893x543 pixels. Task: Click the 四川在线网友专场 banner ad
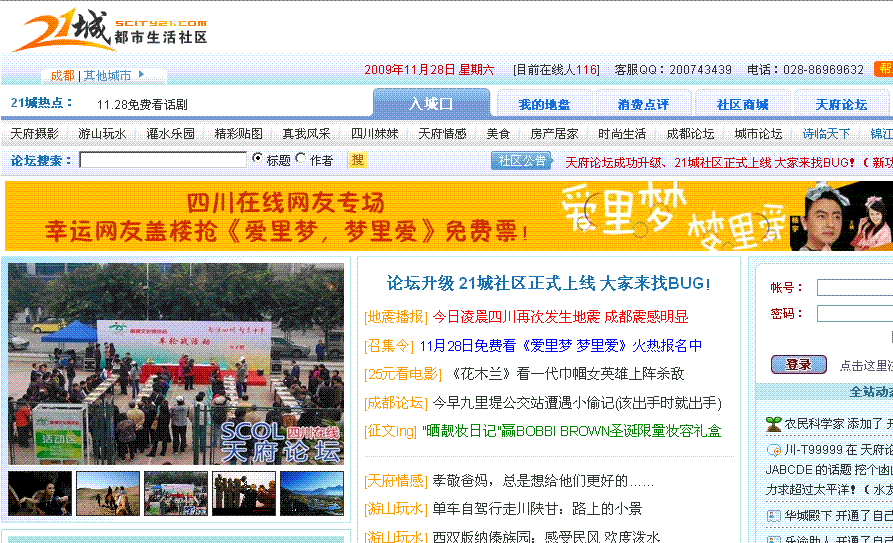(449, 216)
